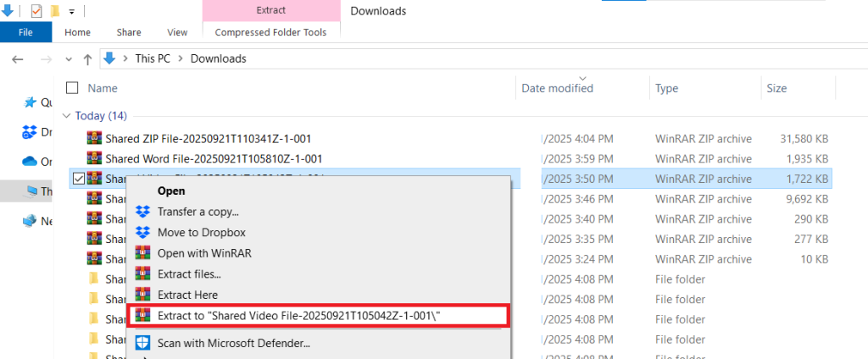The width and height of the screenshot is (868, 359).
Task: Click the Up arrow navigation button
Action: point(87,59)
